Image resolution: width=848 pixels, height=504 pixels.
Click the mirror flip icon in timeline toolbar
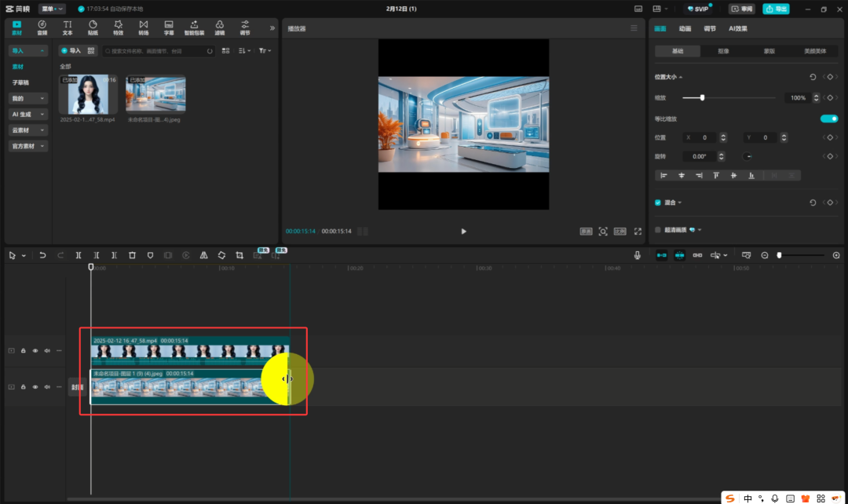click(x=203, y=255)
